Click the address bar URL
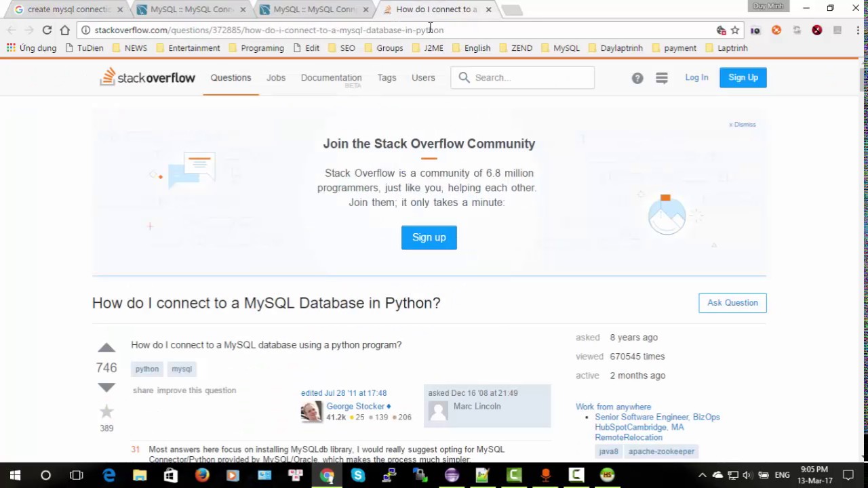This screenshot has width=868, height=488. pyautogui.click(x=269, y=30)
